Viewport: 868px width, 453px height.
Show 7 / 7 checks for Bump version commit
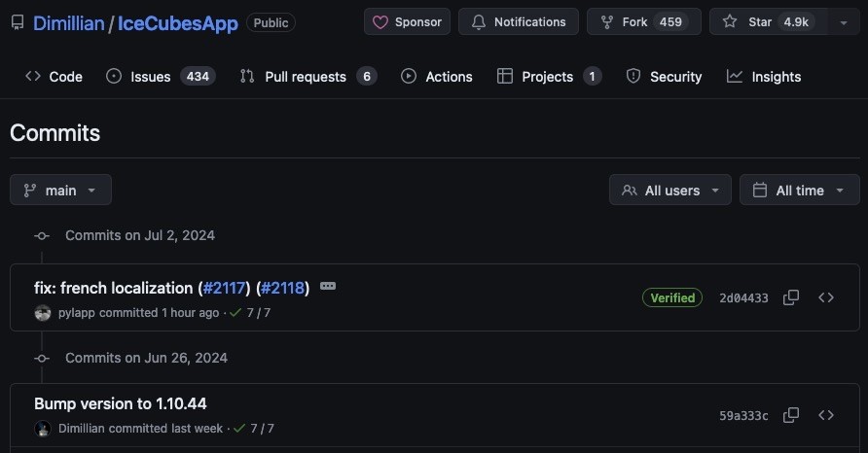pyautogui.click(x=254, y=428)
